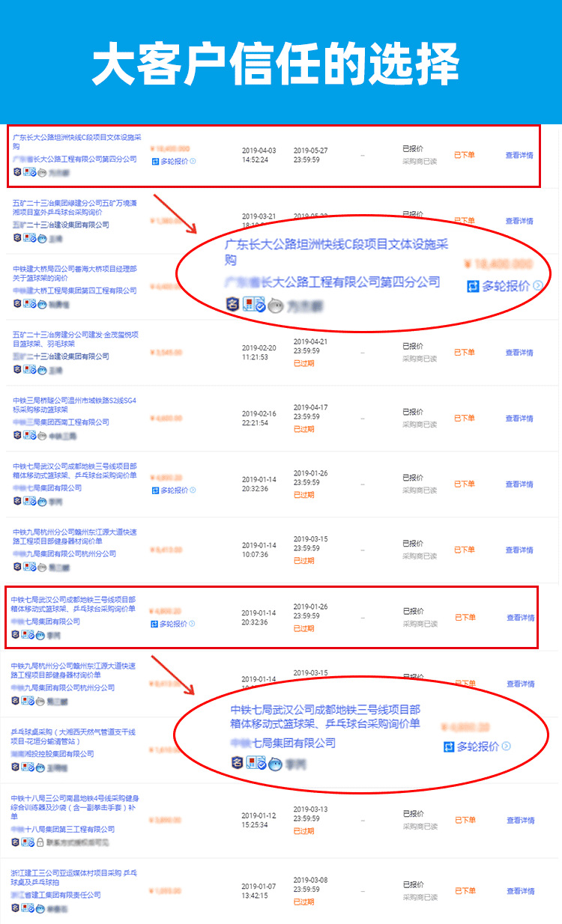This screenshot has height=924, width=562.
Task: Open 查看详情 for 金茂玺悦项目 row
Action: pyautogui.click(x=519, y=353)
